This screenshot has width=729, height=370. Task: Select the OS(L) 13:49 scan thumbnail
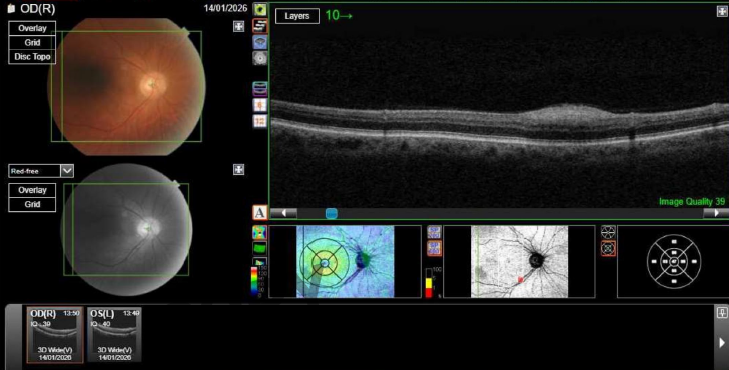[x=114, y=335]
